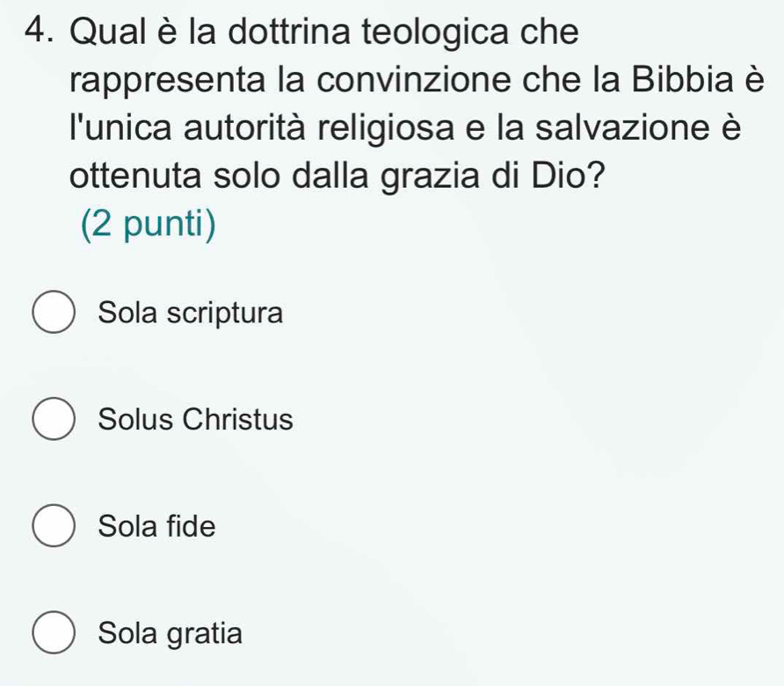
Task: Pick the Sola gratia radio button
Action: point(54,632)
